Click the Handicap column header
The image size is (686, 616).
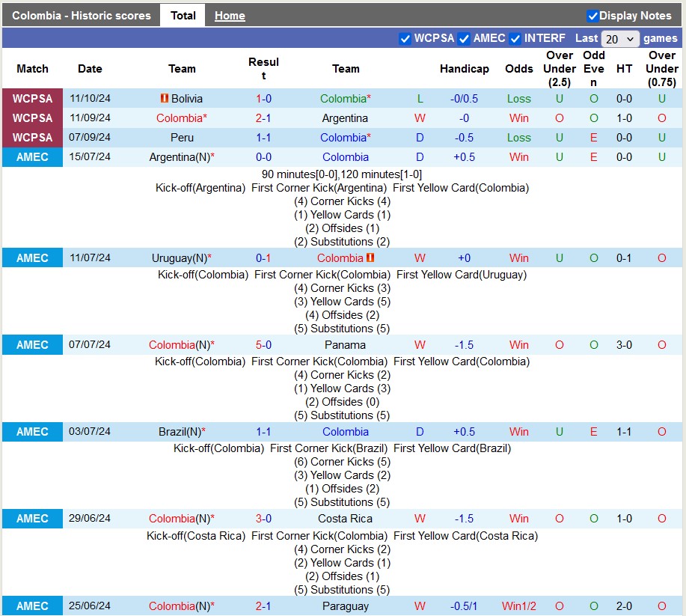464,69
